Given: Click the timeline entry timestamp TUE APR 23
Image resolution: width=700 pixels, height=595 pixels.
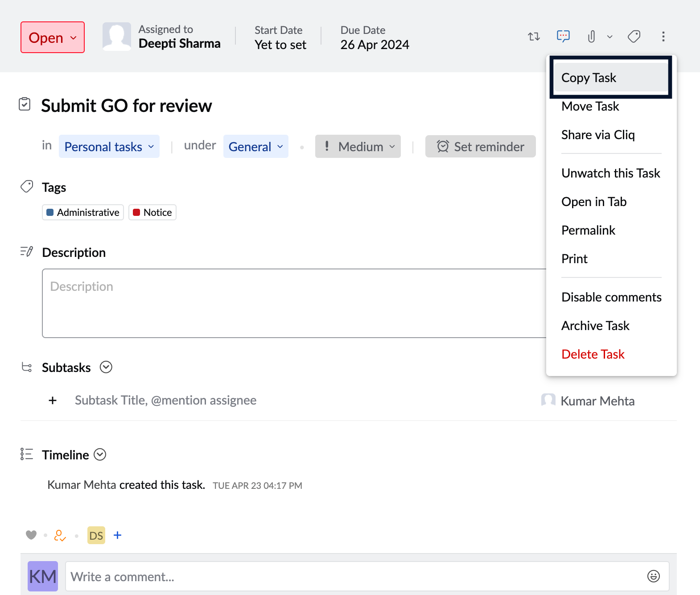Looking at the screenshot, I should coord(257,486).
